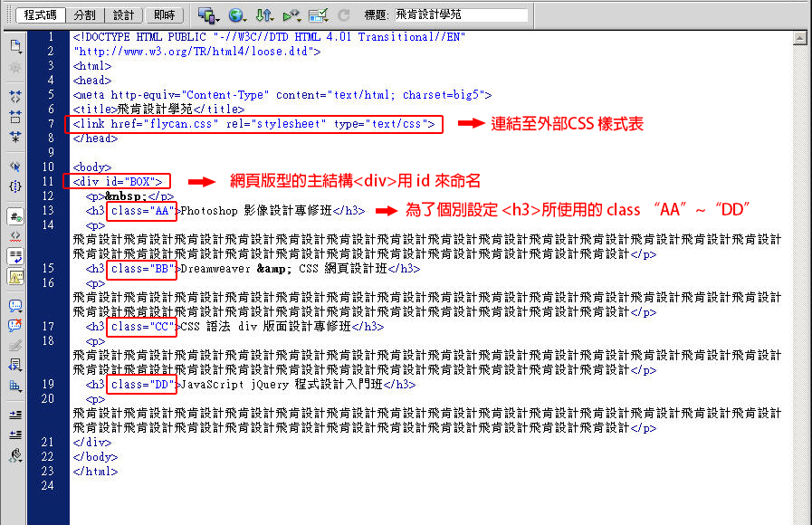Collapse the selection icon
This screenshot has width=812, height=525.
pyautogui.click(x=15, y=117)
